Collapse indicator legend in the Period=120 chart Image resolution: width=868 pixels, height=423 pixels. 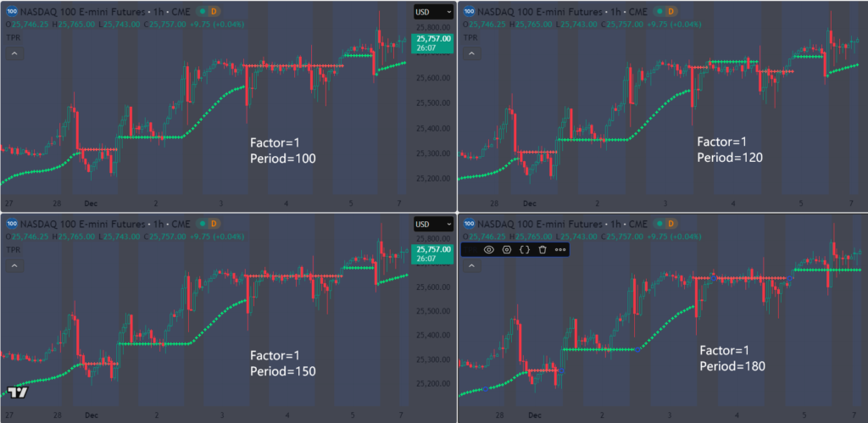pyautogui.click(x=471, y=53)
